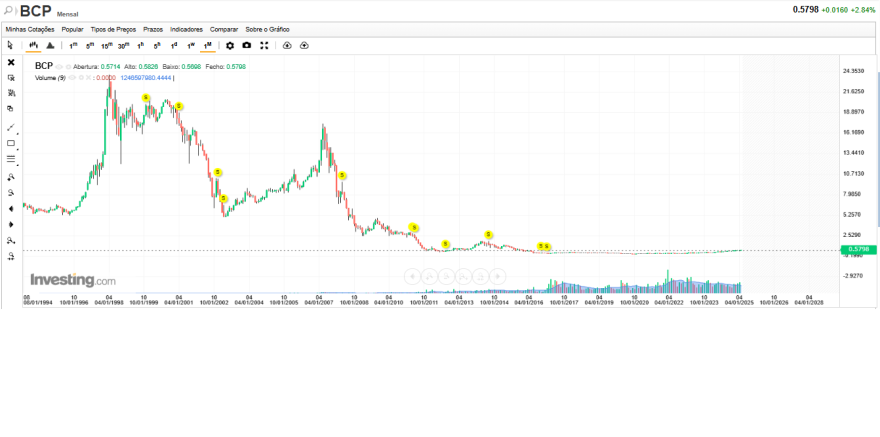This screenshot has height=437, width=880.
Task: Click the search magnifier beside BCP
Action: tap(9, 10)
